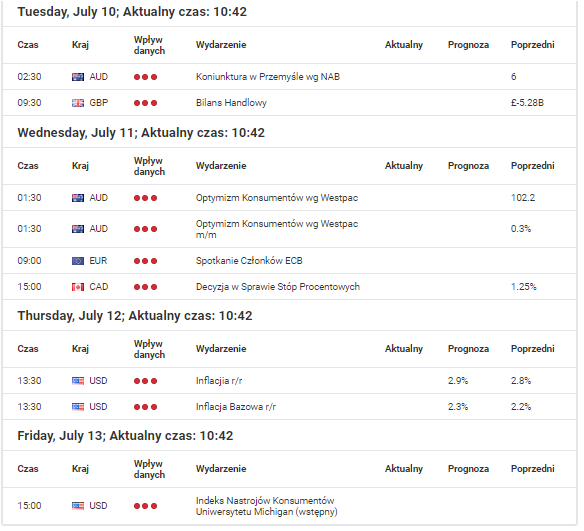Open Indeks Nastrojów Konsumentów Uniwersytetu Michigan event
The height and width of the screenshot is (531, 584).
pyautogui.click(x=267, y=506)
